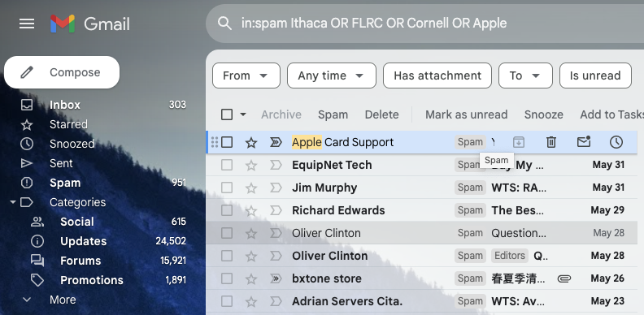This screenshot has width=644, height=315.
Task: Click the archive icon on Apple Card Support row
Action: 519,142
